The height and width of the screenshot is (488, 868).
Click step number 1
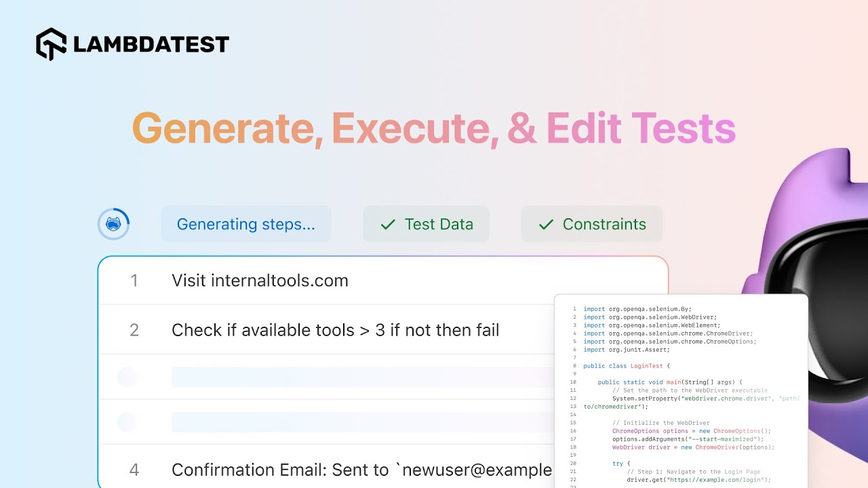click(134, 281)
